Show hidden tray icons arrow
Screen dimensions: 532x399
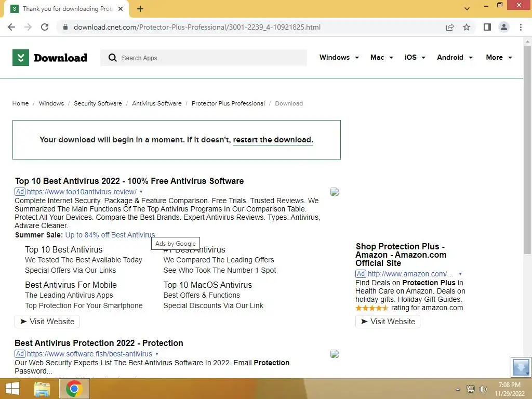click(458, 389)
